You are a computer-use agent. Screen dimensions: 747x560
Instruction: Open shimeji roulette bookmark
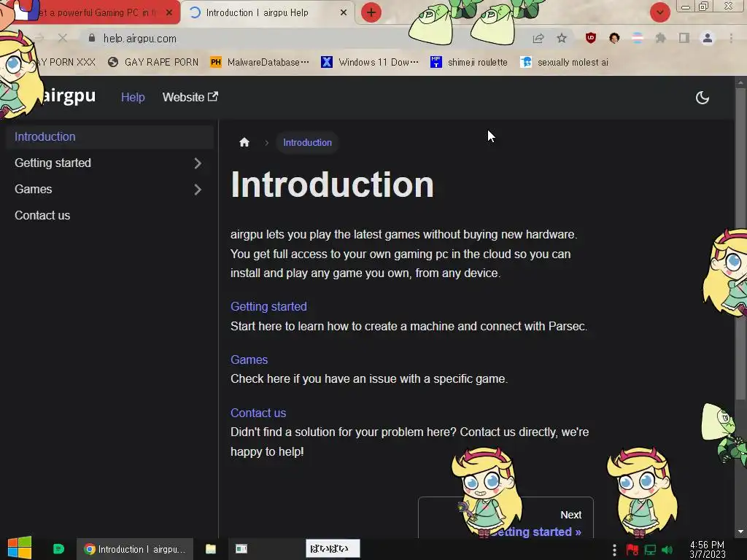pyautogui.click(x=469, y=63)
